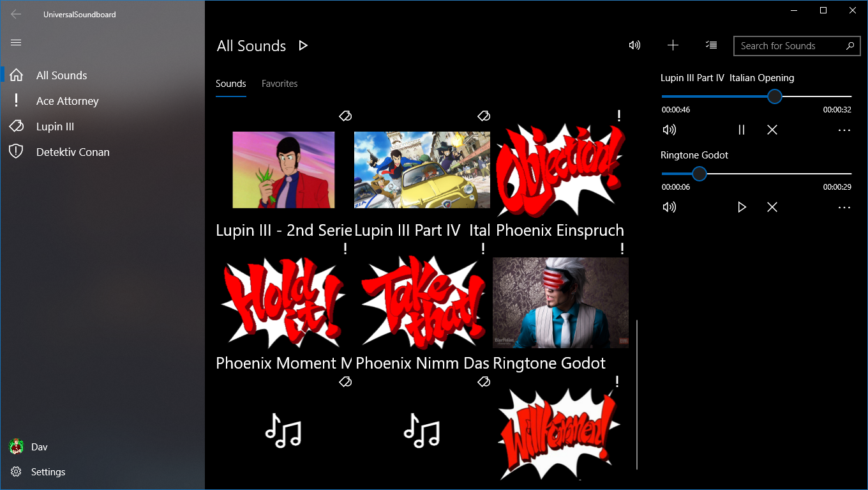Viewport: 868px width, 490px height.
Task: Click tag icon above Lupin III 2nd Series
Action: [345, 116]
